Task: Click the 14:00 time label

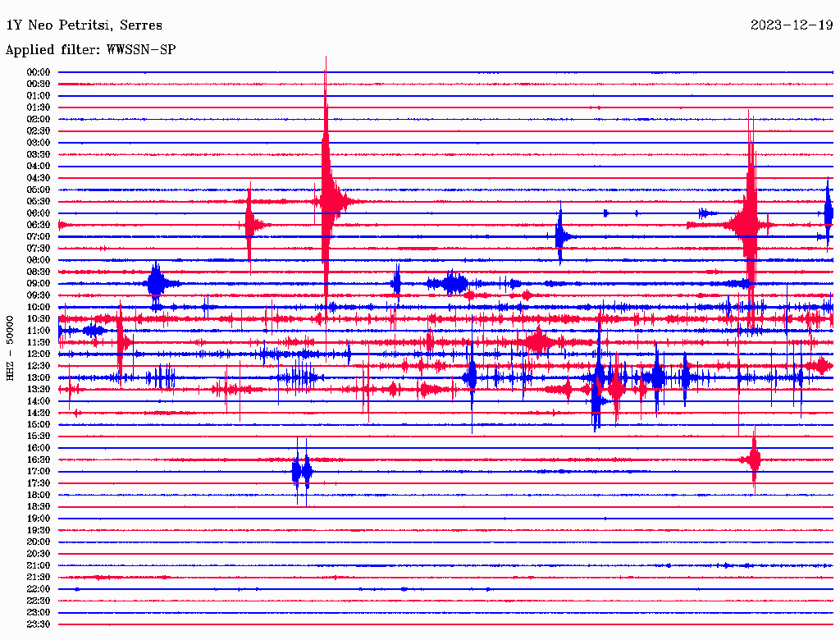Action: [x=39, y=401]
